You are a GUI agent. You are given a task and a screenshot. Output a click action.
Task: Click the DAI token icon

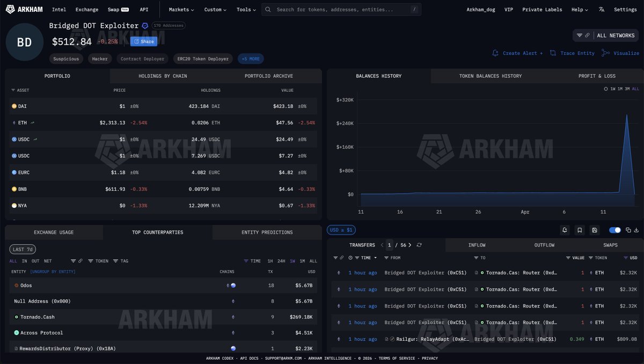(14, 106)
